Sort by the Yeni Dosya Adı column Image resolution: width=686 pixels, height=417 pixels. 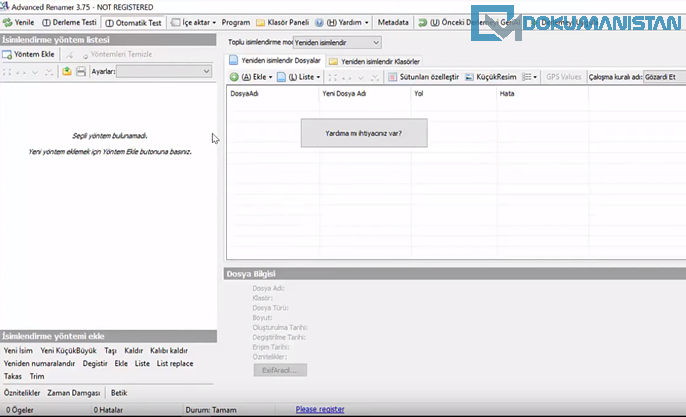[365, 94]
